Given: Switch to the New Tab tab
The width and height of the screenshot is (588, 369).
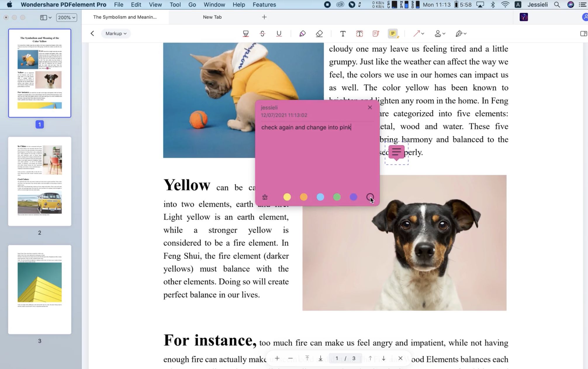Looking at the screenshot, I should pos(212,17).
